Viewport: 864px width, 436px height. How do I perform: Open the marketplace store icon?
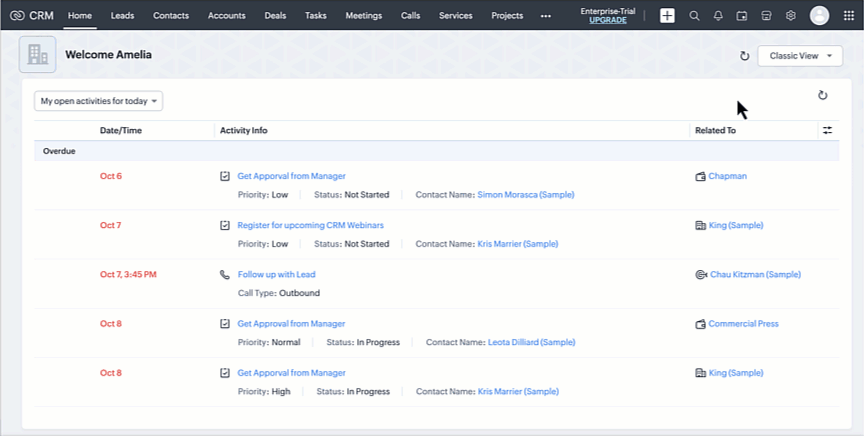coord(766,16)
